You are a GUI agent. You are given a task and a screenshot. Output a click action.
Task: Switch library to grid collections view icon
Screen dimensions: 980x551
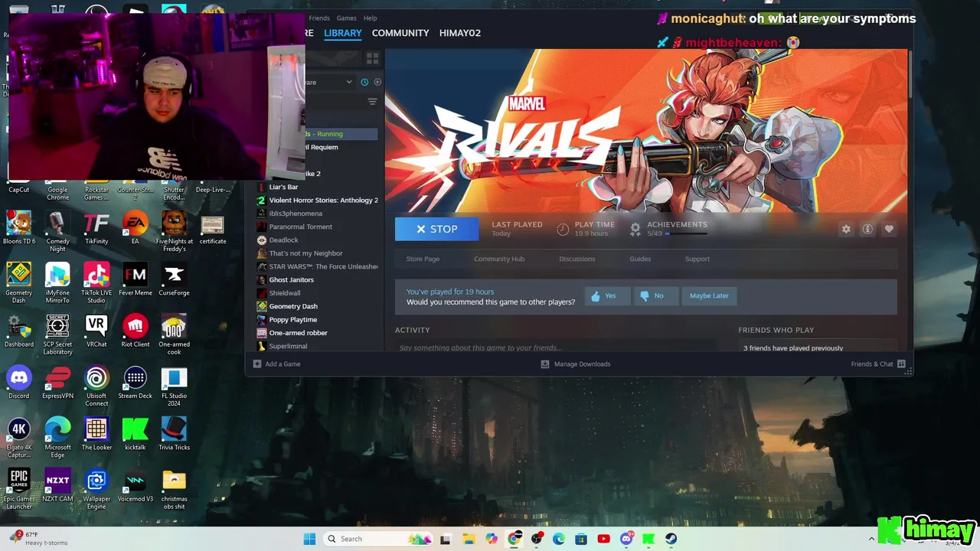click(x=373, y=58)
